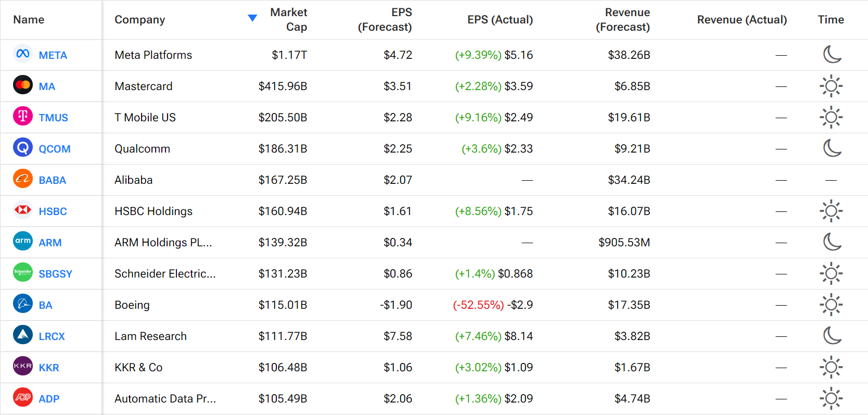This screenshot has width=868, height=415.
Task: Click the moon icon in META row
Action: click(x=832, y=54)
